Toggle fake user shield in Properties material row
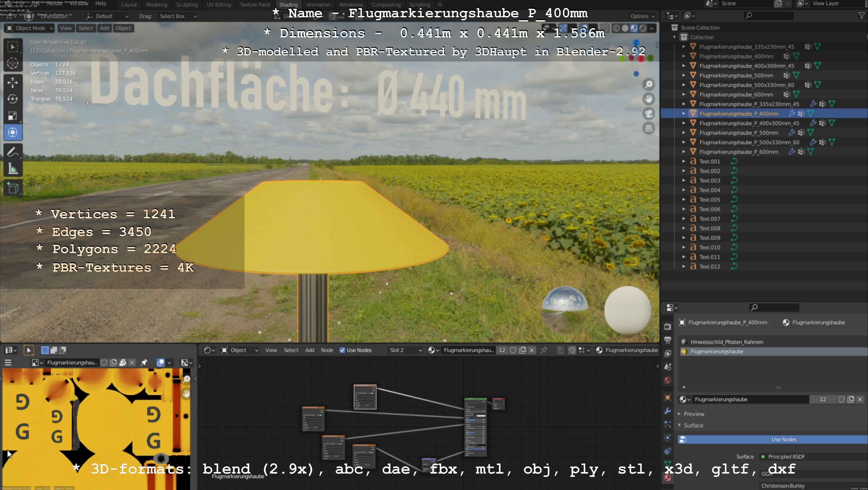 coord(841,399)
